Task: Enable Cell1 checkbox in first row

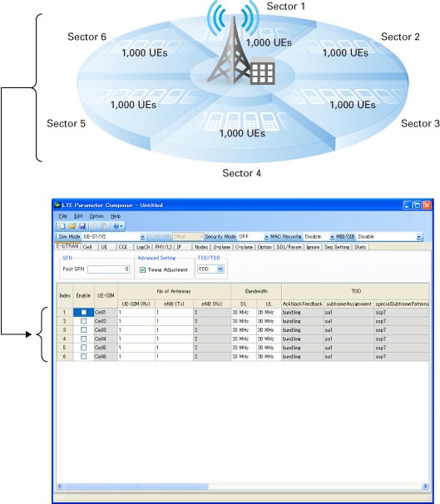Action: coord(84,312)
